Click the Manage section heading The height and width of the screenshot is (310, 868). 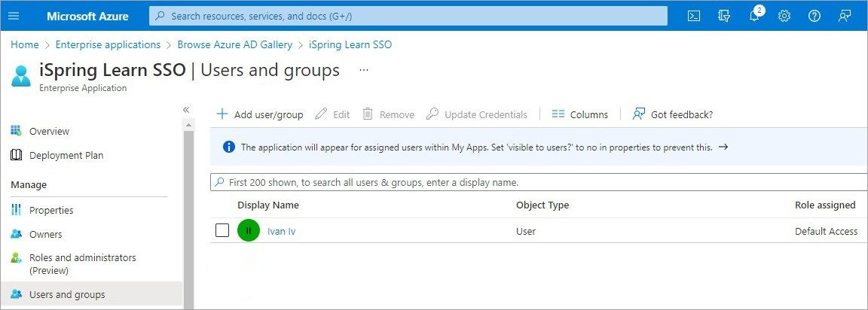pos(29,184)
